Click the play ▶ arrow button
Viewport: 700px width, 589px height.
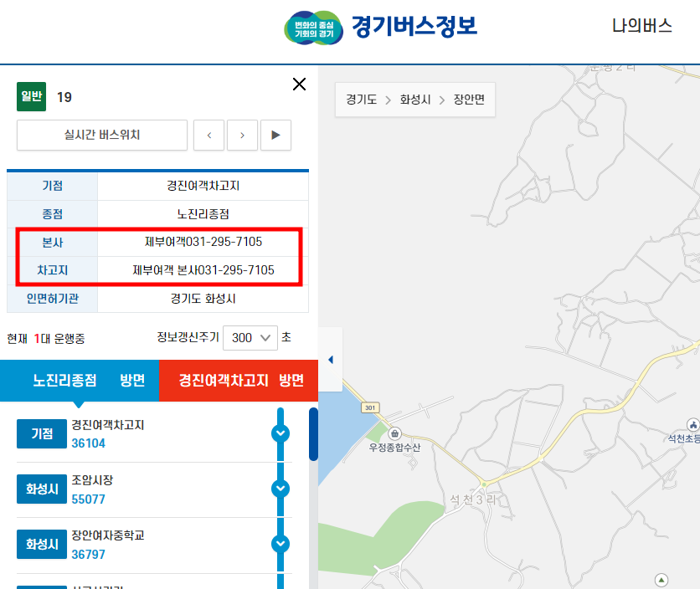point(275,135)
